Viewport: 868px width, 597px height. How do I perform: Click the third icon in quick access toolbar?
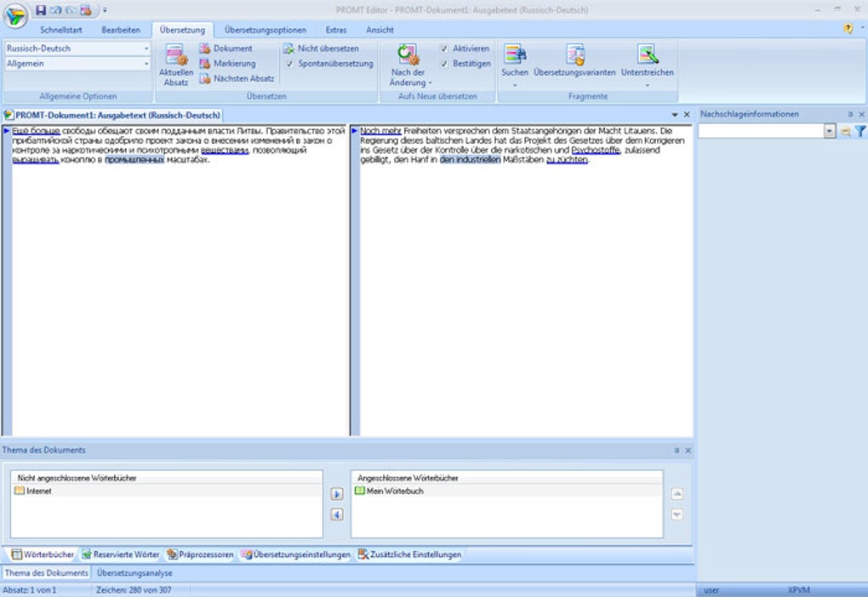tap(71, 10)
